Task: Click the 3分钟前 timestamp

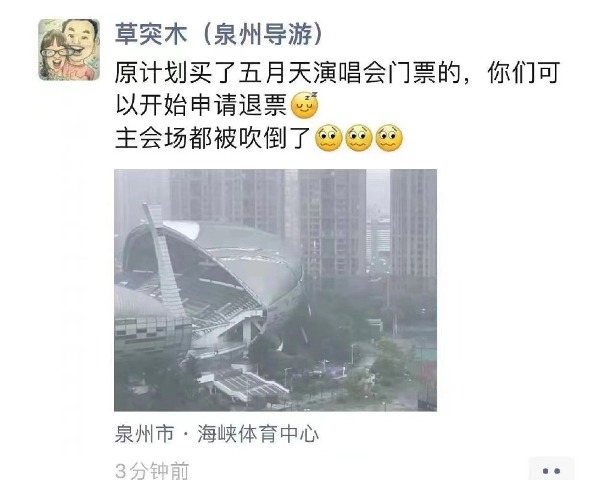Action: tap(152, 471)
